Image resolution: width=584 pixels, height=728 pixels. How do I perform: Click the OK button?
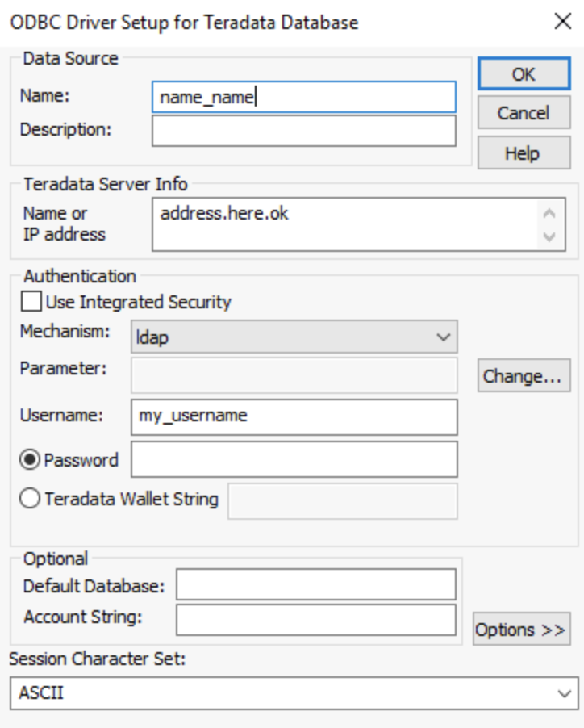524,74
